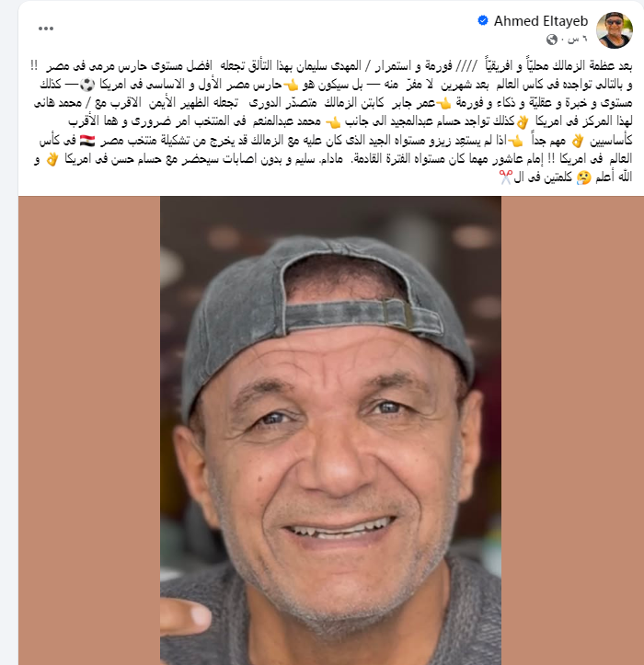Click the pointing-hand emoji before 'عمر جابر'
This screenshot has width=644, height=665.
[443, 104]
